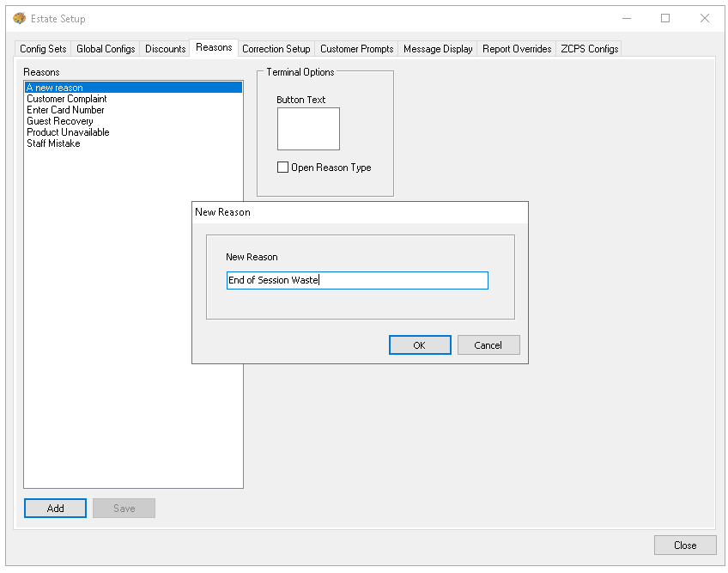Open the Global Configs tab
This screenshot has width=728, height=573.
[x=106, y=49]
